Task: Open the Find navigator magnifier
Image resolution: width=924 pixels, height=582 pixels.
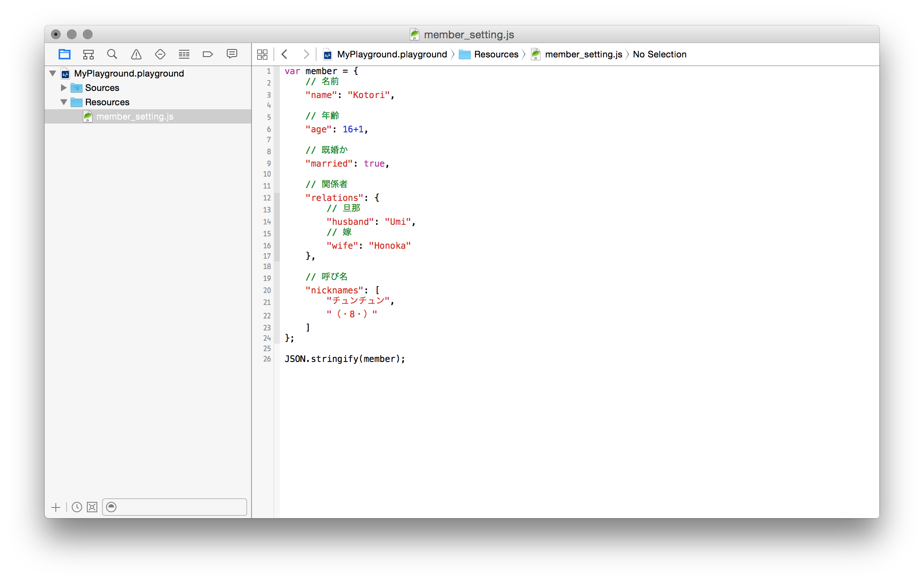Action: tap(112, 54)
